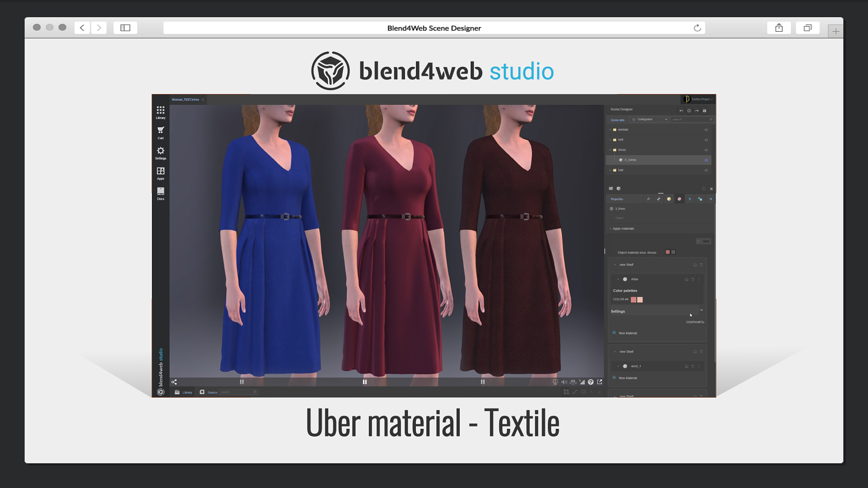Toggle visibility of 3_Dress object
Image resolution: width=868 pixels, height=488 pixels.
(706, 160)
